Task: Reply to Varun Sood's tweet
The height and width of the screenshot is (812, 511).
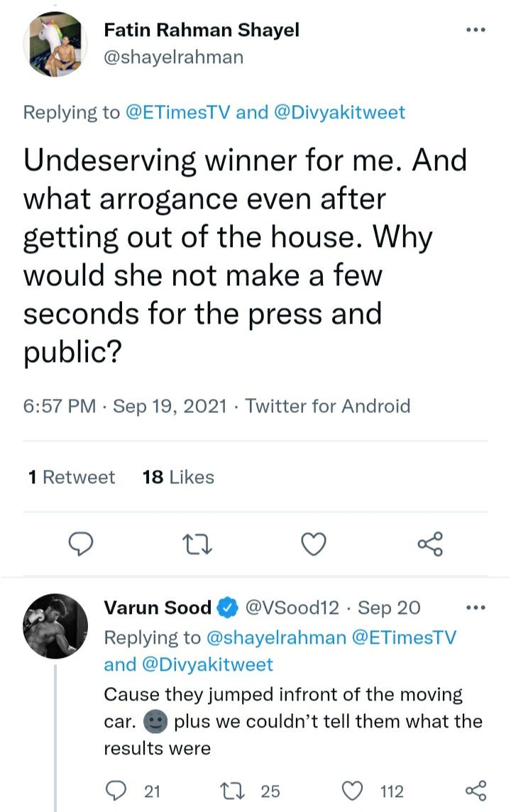Action: (116, 790)
